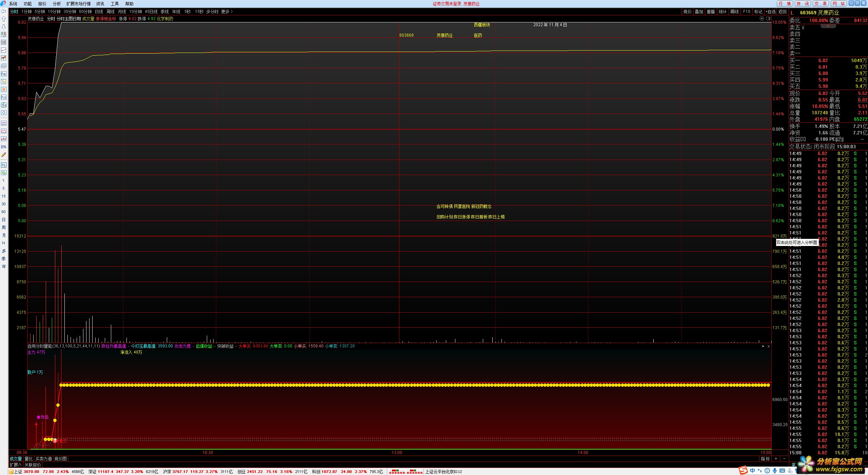Select the pencil drawing tool icon
The image size is (868, 475).
point(4,154)
